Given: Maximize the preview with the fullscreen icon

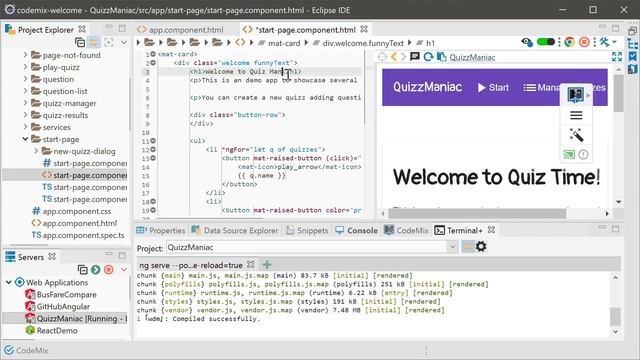Looking at the screenshot, I should click(x=617, y=57).
